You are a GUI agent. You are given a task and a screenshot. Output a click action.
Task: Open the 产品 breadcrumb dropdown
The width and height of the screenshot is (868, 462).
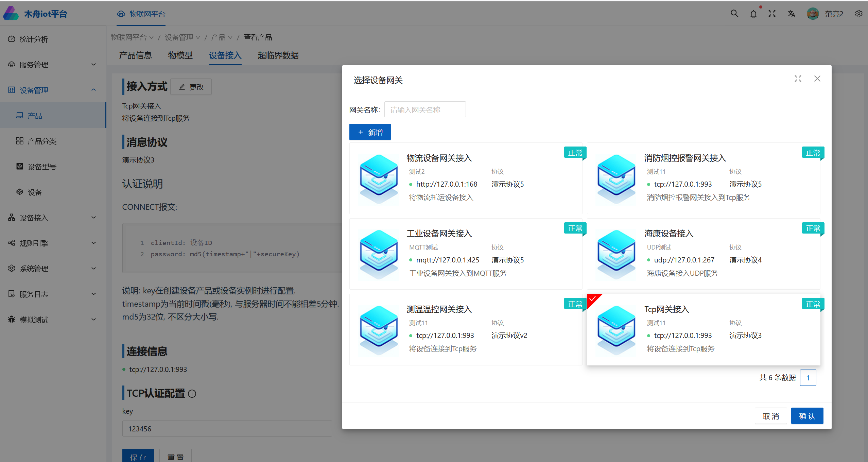pyautogui.click(x=222, y=37)
